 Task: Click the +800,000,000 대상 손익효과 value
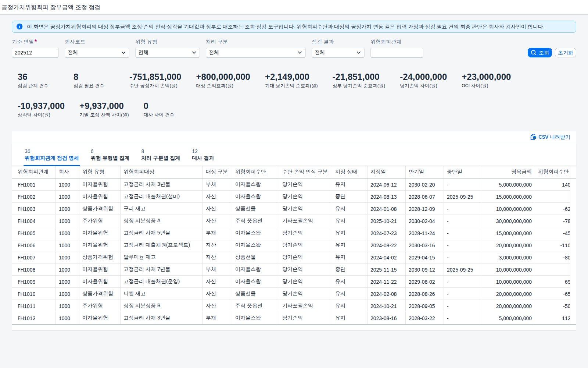tap(223, 77)
